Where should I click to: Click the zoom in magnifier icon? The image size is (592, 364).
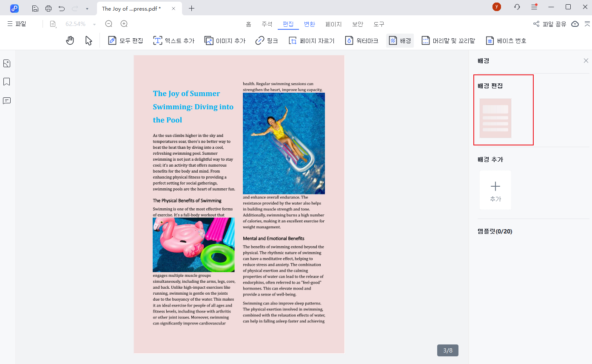124,24
